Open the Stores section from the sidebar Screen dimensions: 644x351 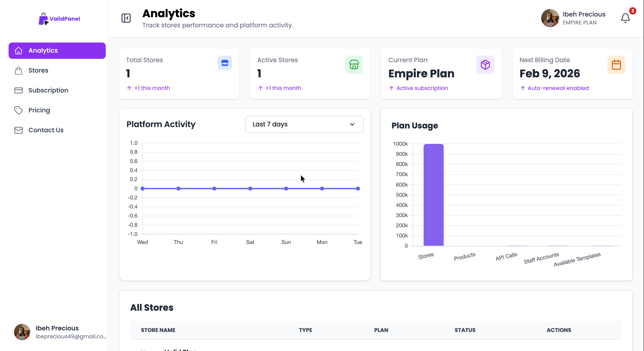[38, 70]
